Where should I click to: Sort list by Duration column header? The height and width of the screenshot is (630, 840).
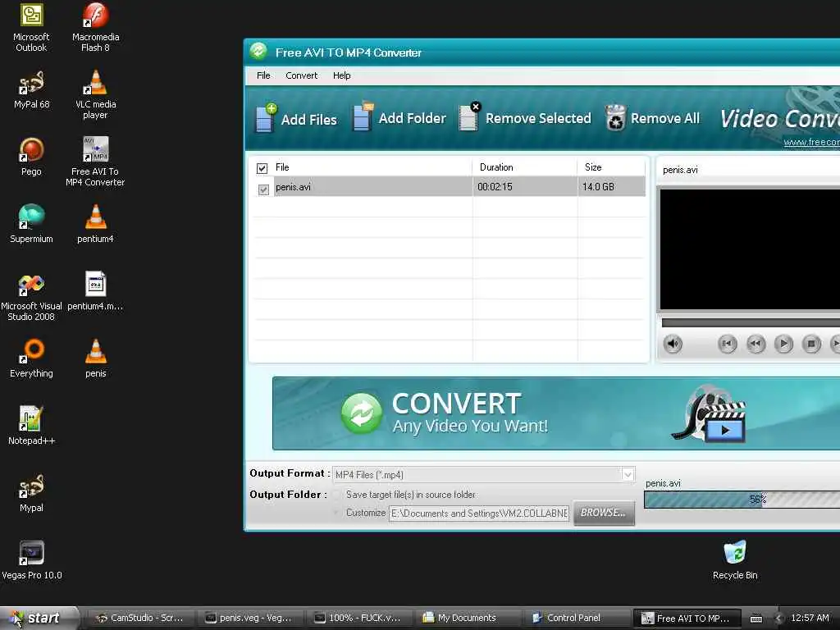pyautogui.click(x=525, y=167)
